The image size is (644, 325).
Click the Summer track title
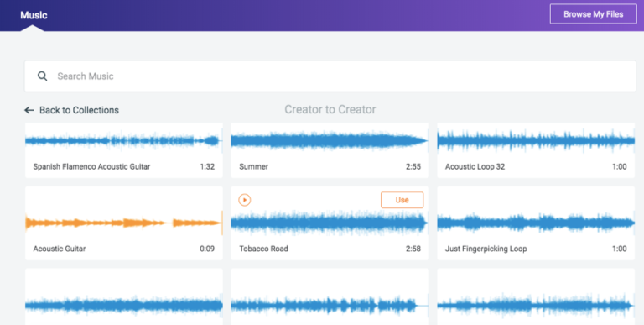click(253, 166)
